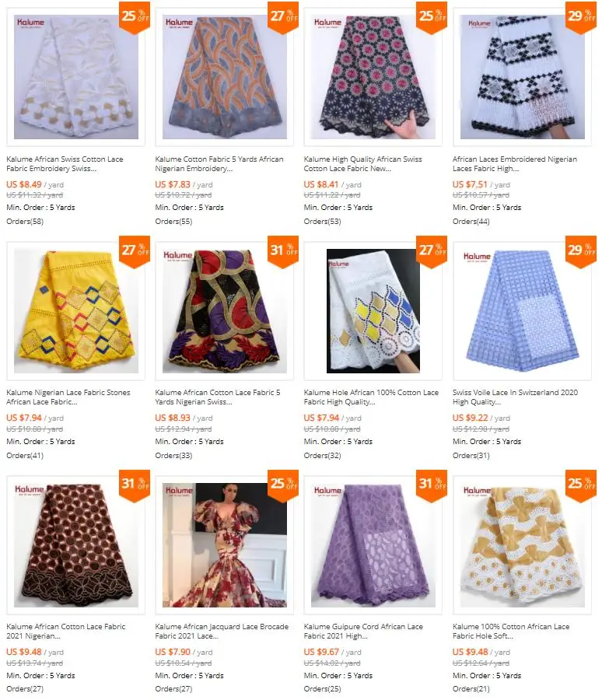602x700 pixels.
Task: Click the 29% off badge on African Laces Embroidered item
Action: 580,17
